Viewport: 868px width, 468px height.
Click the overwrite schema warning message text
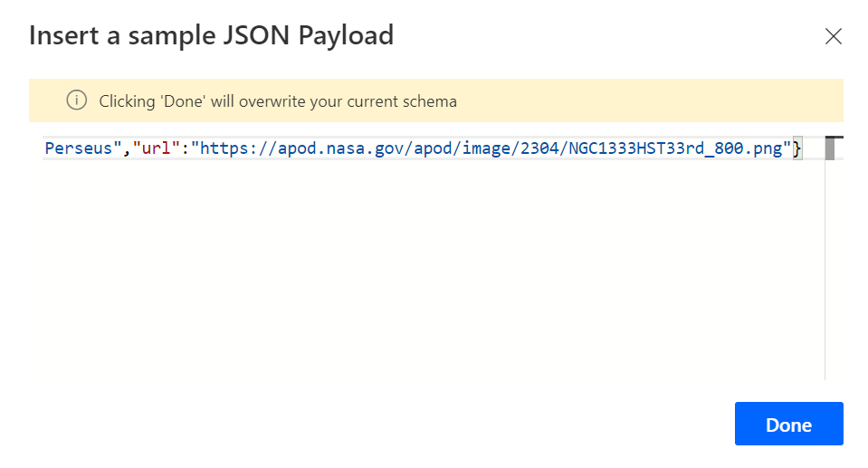pos(277,101)
